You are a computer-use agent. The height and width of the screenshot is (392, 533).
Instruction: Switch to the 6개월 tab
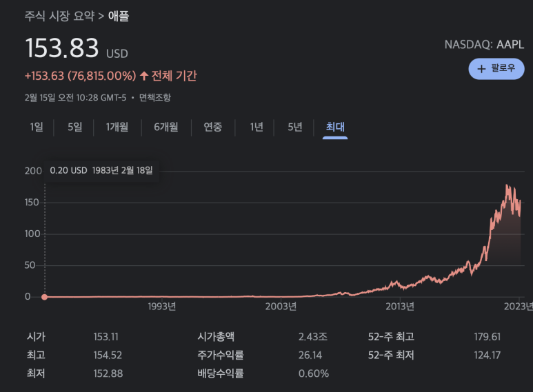point(166,127)
